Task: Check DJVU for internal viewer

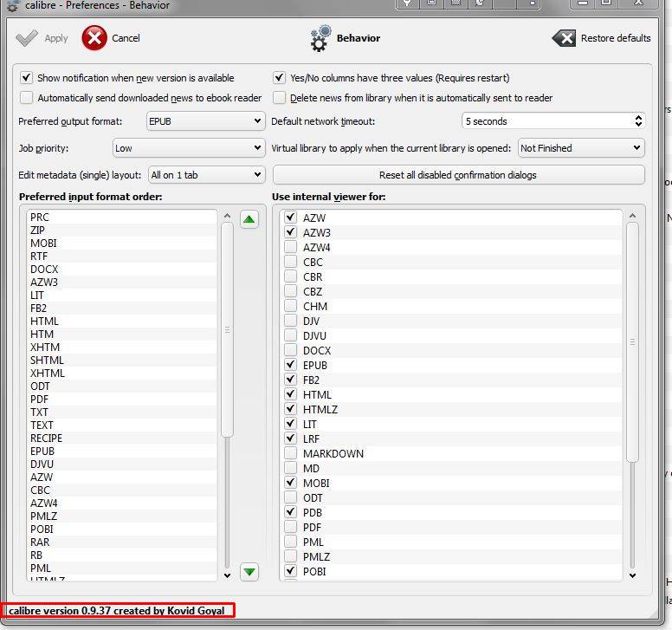Action: (x=291, y=335)
